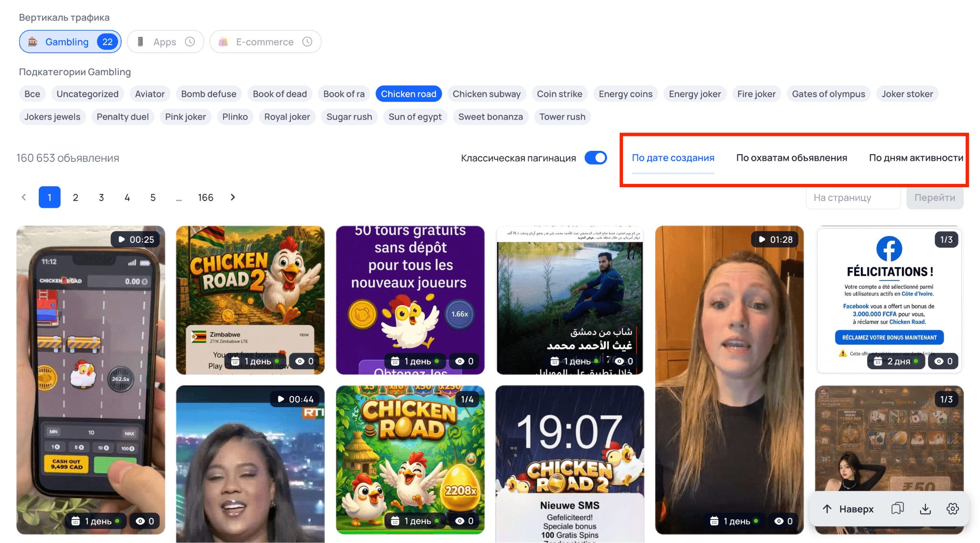Click the eye icon on the Félicitations card

[x=939, y=361]
